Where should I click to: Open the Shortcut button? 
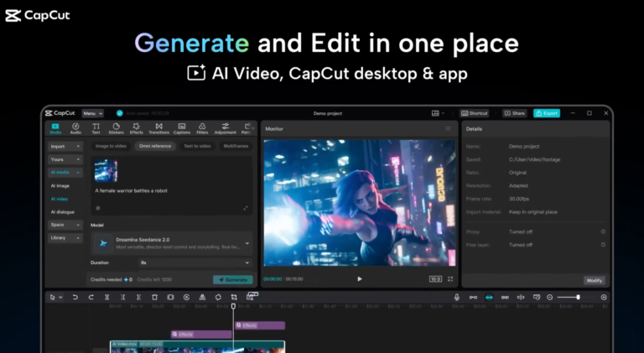point(475,113)
